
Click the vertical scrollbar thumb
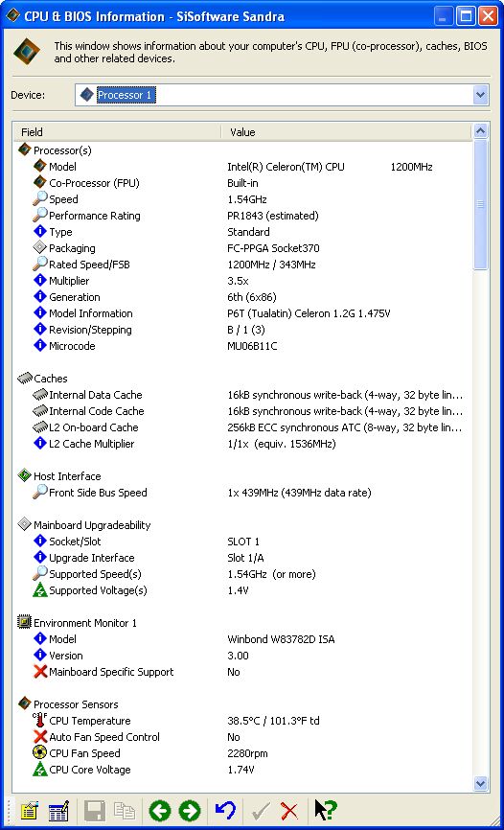coord(480,205)
